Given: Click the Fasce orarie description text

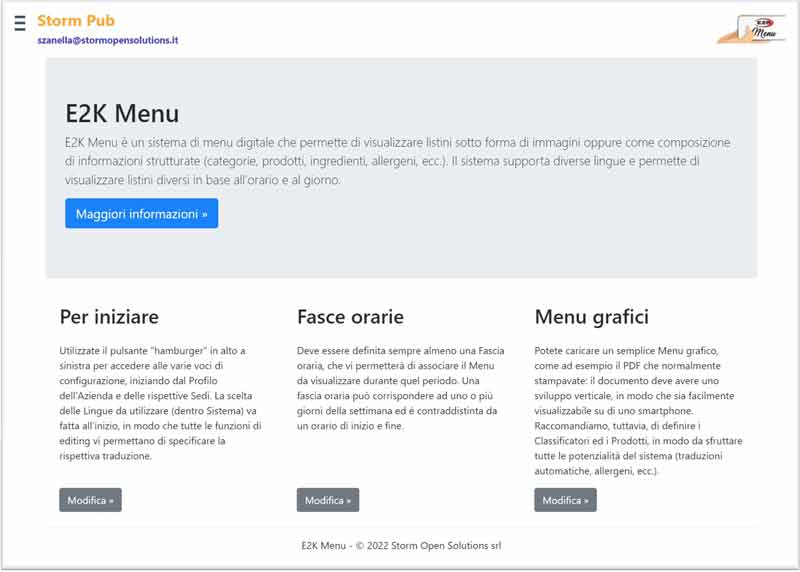Looking at the screenshot, I should point(400,388).
